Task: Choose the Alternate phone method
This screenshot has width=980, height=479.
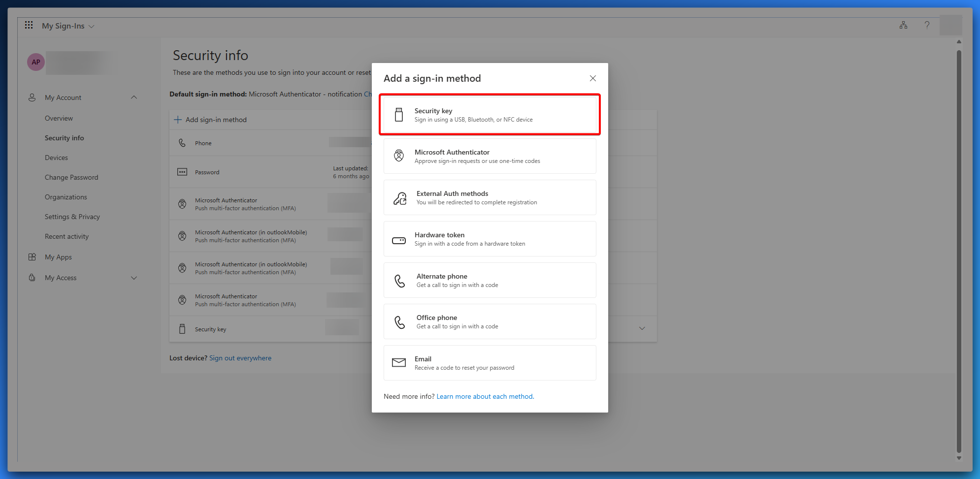Action: click(x=490, y=280)
